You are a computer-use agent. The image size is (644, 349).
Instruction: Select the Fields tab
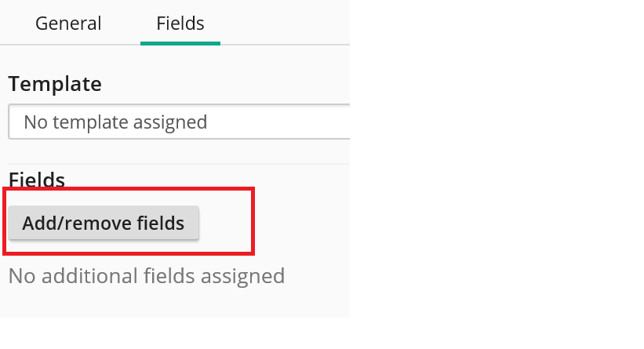180,24
